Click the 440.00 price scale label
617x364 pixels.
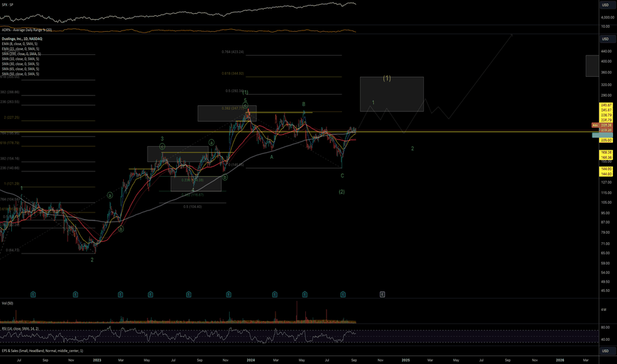coord(606,51)
